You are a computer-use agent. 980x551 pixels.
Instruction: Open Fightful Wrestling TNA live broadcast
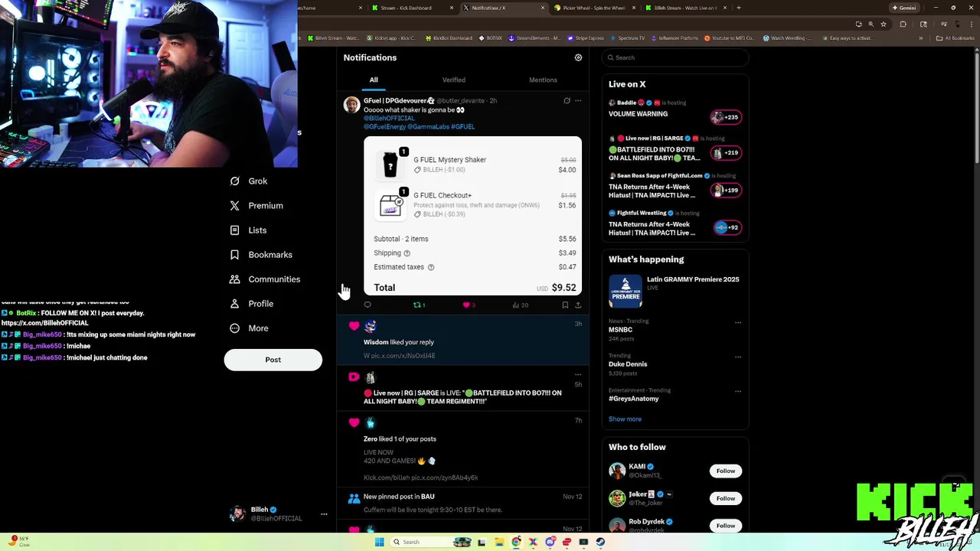[675, 223]
